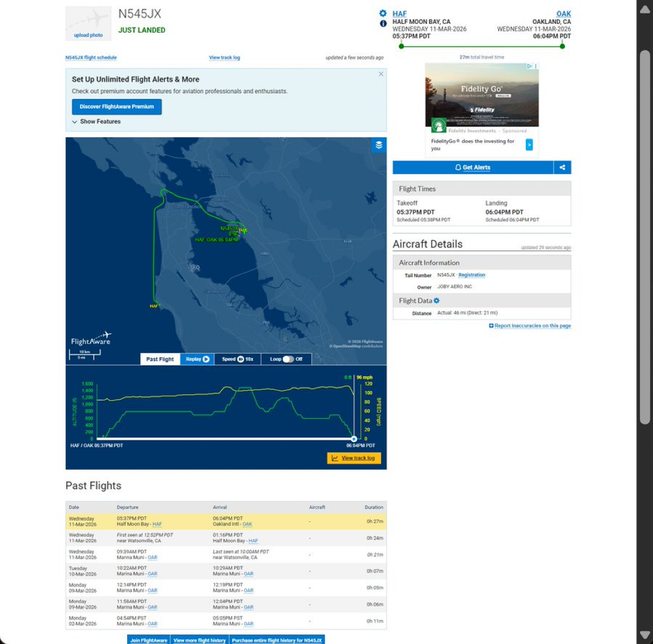The height and width of the screenshot is (644, 653).
Task: Click the info icon below the gear
Action: pyautogui.click(x=383, y=24)
